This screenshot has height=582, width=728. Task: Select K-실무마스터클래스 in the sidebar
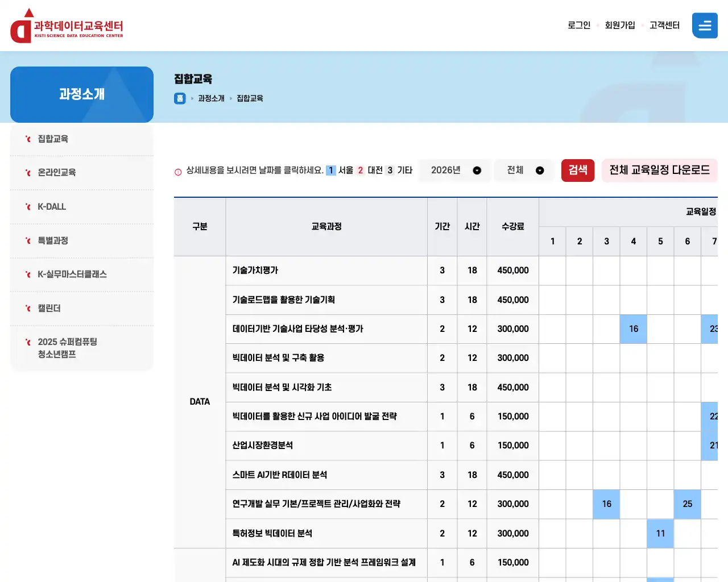click(x=82, y=275)
